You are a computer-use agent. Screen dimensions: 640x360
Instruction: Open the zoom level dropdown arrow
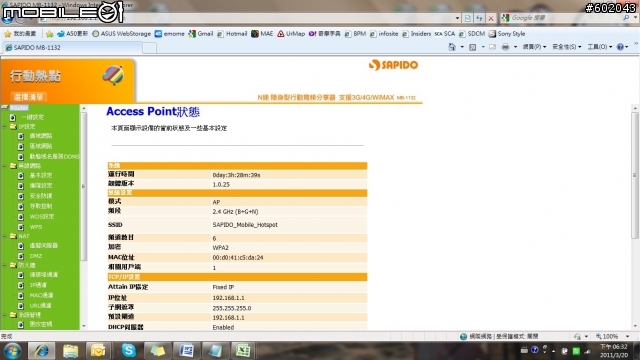[x=627, y=336]
